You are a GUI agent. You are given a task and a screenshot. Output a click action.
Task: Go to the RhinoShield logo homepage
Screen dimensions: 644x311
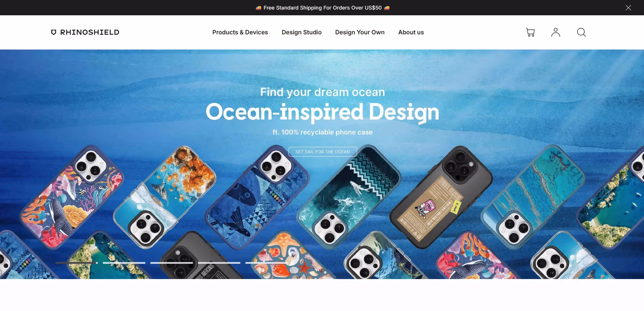[85, 32]
